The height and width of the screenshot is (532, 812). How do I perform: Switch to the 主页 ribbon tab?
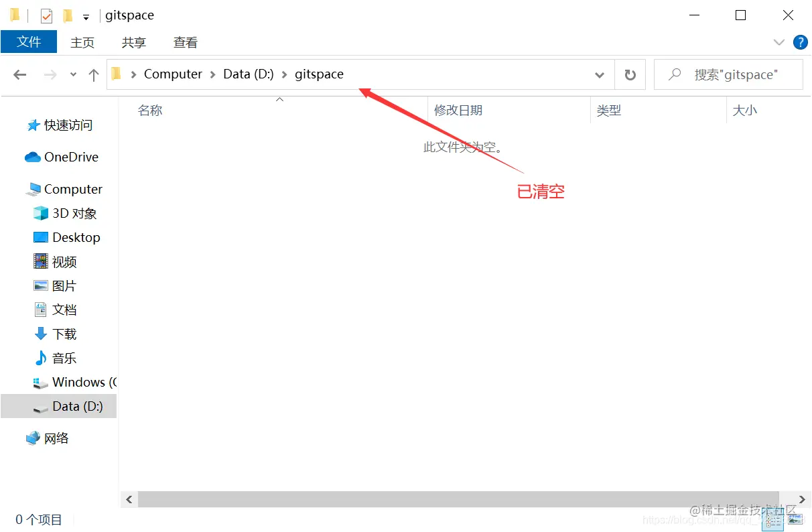pyautogui.click(x=82, y=42)
